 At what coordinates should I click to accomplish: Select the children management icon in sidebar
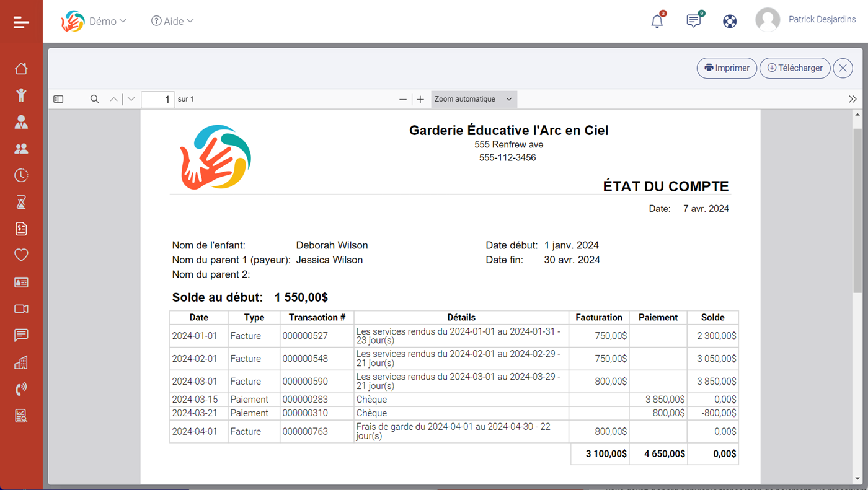tap(21, 95)
